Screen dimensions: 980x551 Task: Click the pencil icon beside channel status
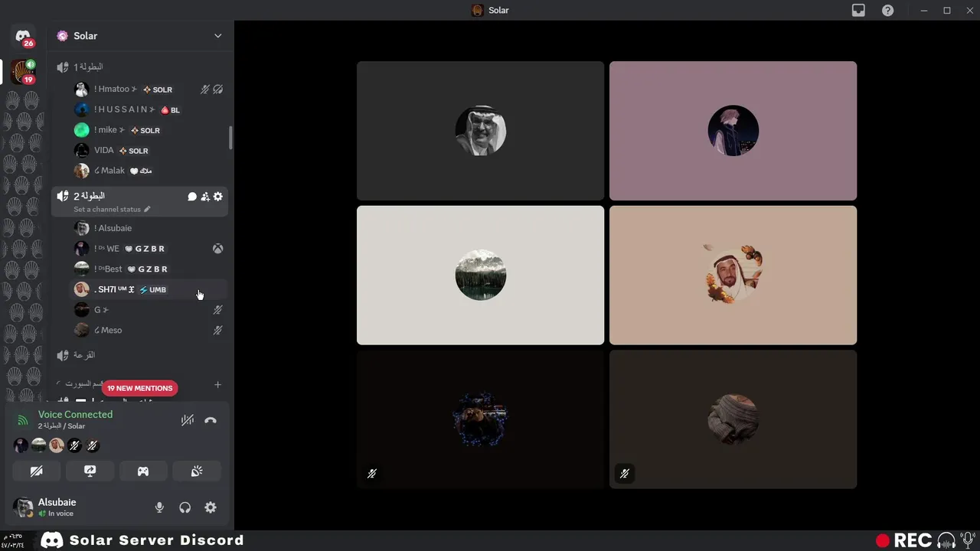pyautogui.click(x=147, y=209)
